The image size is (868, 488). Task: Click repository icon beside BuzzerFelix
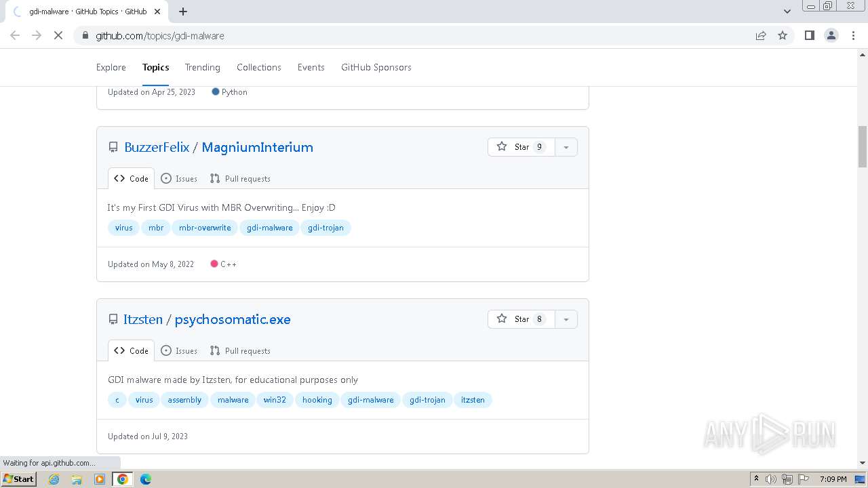[113, 147]
